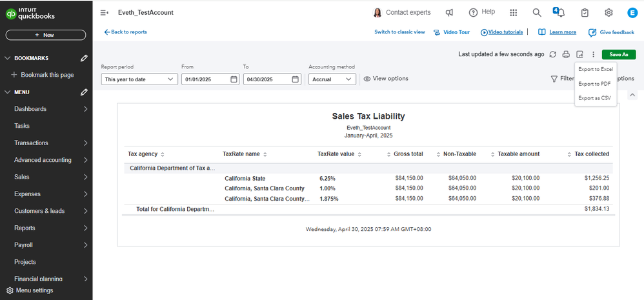Click the QuickBooks logo

pyautogui.click(x=30, y=14)
